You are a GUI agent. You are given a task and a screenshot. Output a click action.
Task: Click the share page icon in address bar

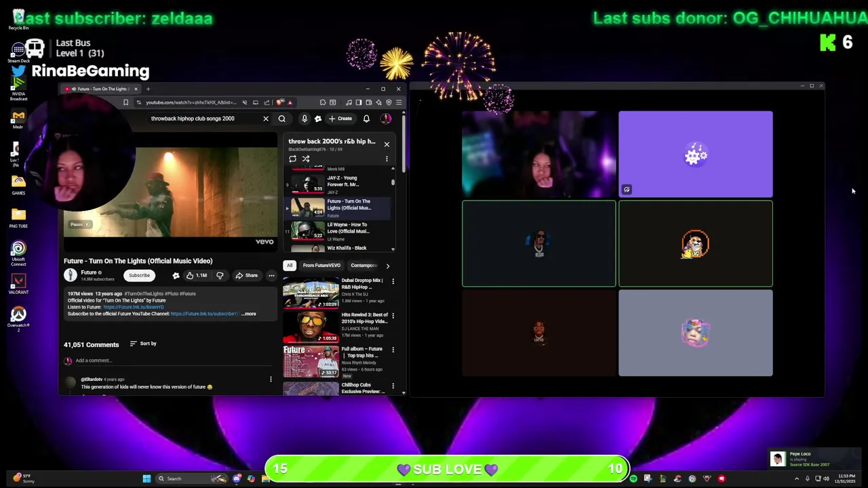(x=267, y=102)
